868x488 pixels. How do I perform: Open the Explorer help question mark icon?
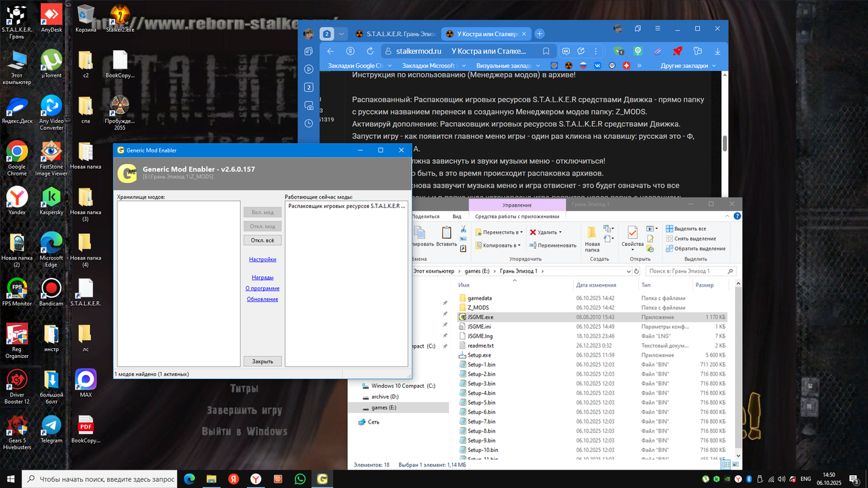pyautogui.click(x=736, y=216)
